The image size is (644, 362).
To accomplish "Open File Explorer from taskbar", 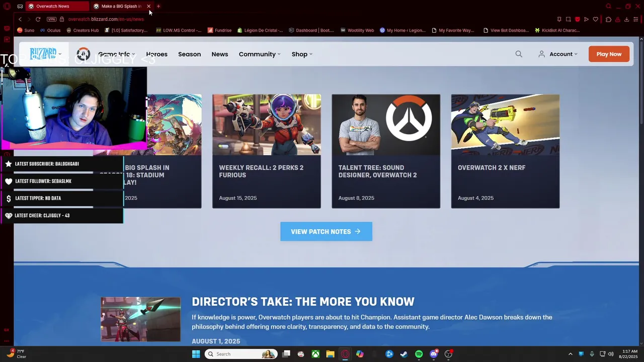I will [330, 354].
